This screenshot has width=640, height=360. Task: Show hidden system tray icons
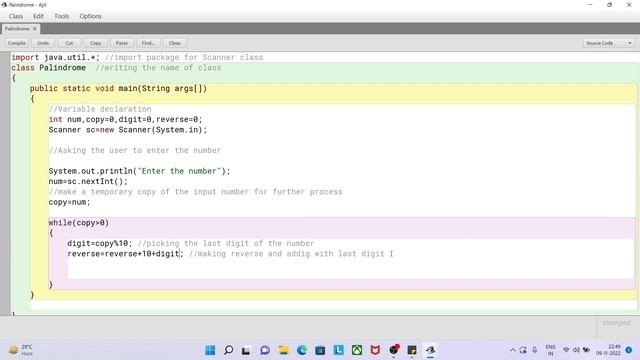pos(513,350)
